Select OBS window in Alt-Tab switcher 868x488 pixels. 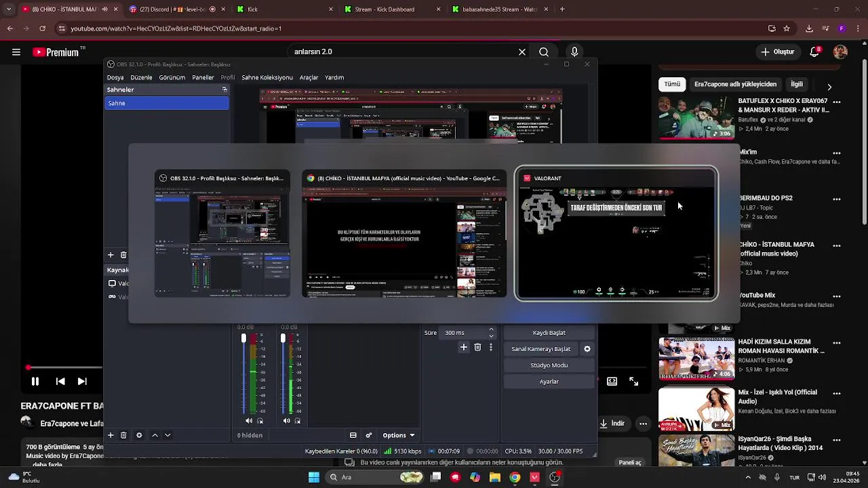click(x=222, y=233)
